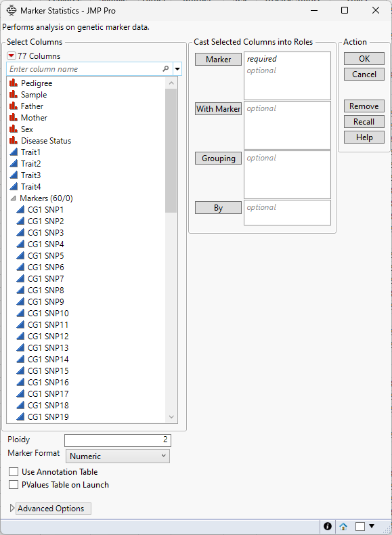Click the nominal icon beside Pedigree

[x=14, y=83]
